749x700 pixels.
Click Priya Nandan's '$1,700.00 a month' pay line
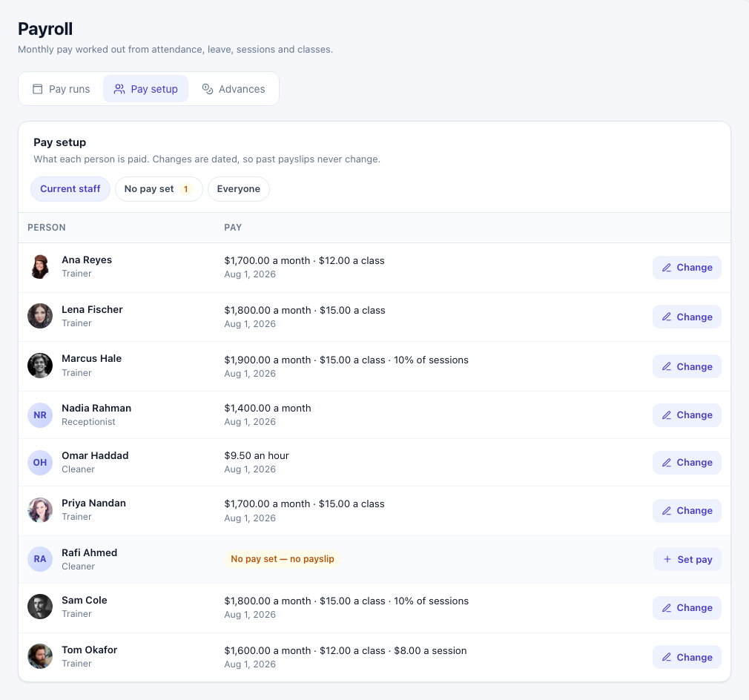(x=267, y=504)
